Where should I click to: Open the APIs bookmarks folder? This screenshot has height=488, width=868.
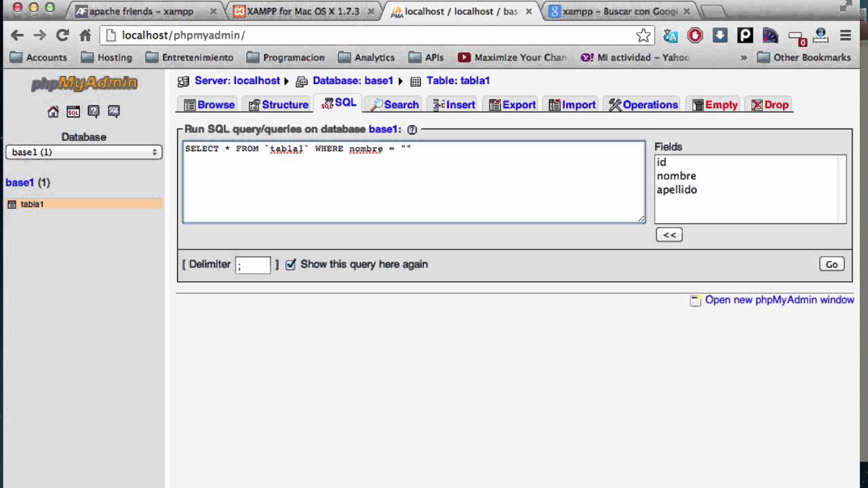[426, 58]
